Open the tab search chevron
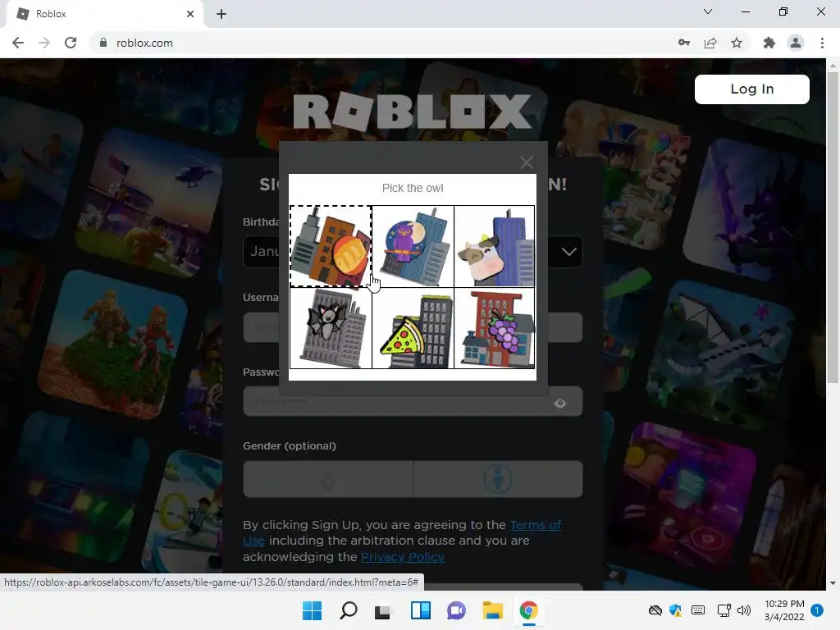This screenshot has height=630, width=840. 708,11
